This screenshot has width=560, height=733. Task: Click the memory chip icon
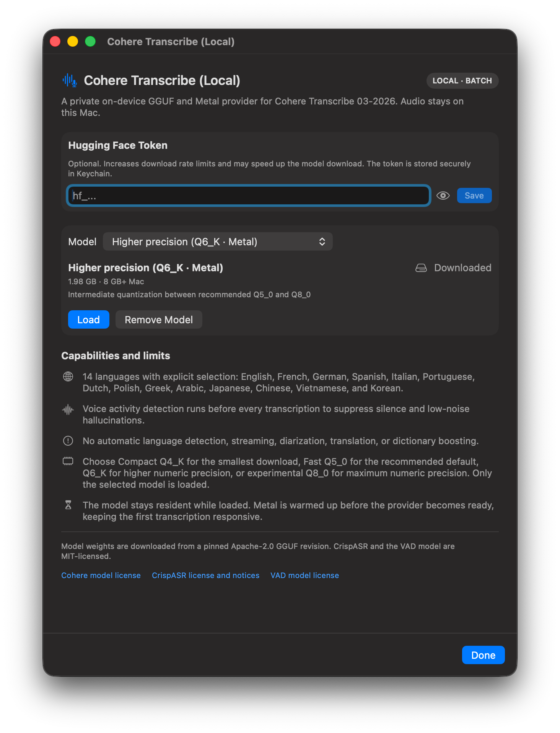(x=68, y=461)
